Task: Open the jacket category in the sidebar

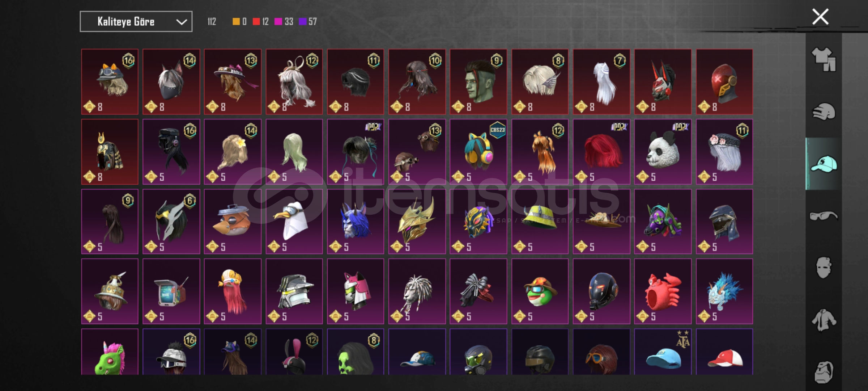Action: 824,320
